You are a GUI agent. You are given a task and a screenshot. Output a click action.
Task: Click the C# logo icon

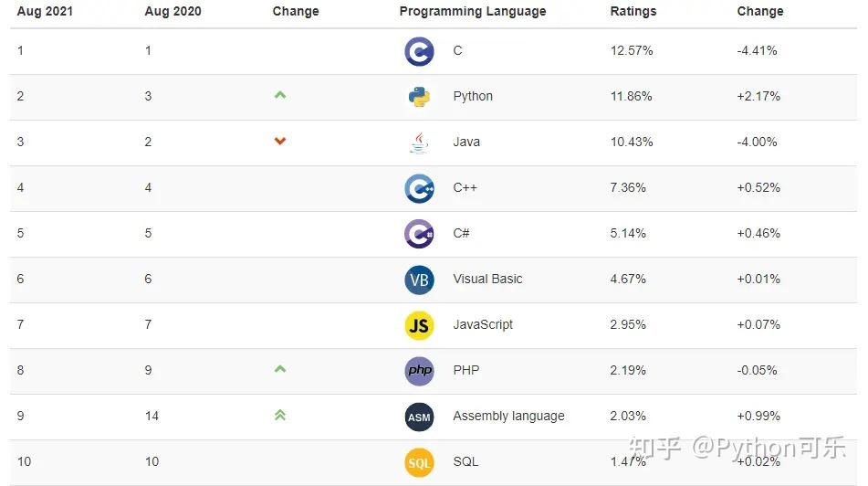pos(419,234)
